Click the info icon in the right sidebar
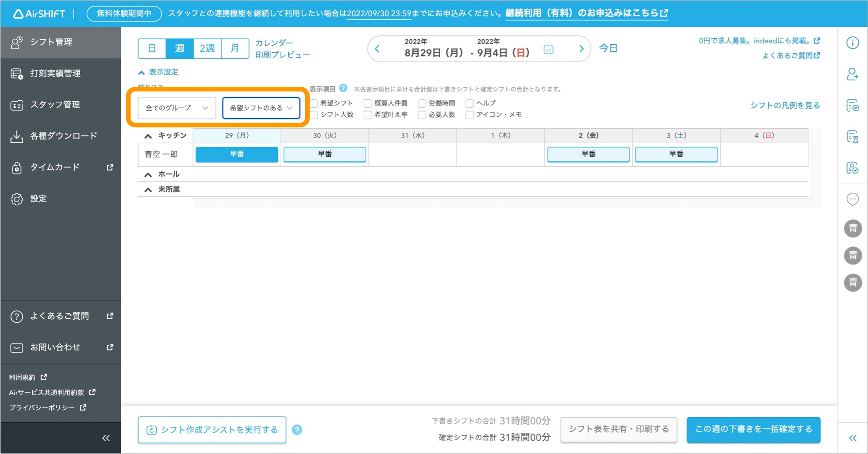This screenshot has height=454, width=868. [853, 42]
